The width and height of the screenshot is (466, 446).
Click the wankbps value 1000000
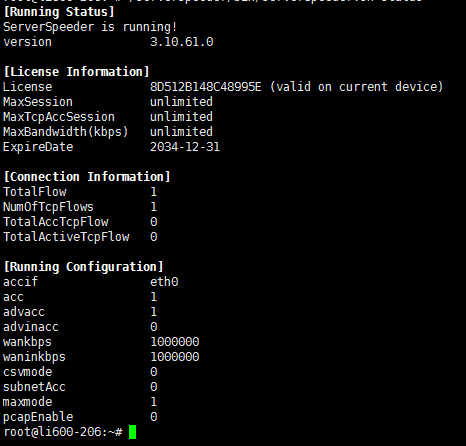(175, 342)
